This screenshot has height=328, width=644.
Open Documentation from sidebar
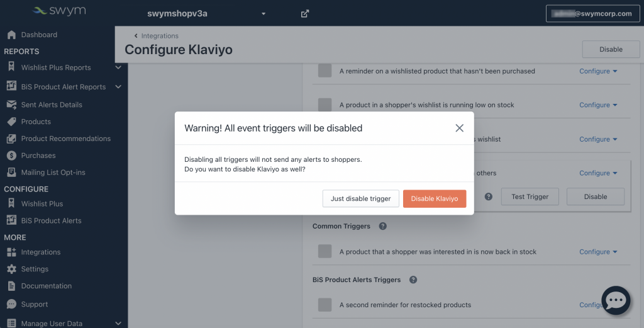pos(47,286)
